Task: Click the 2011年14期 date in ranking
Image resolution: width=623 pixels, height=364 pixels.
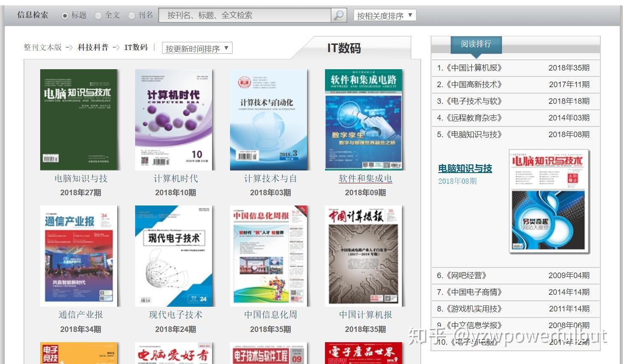Action: 569,309
